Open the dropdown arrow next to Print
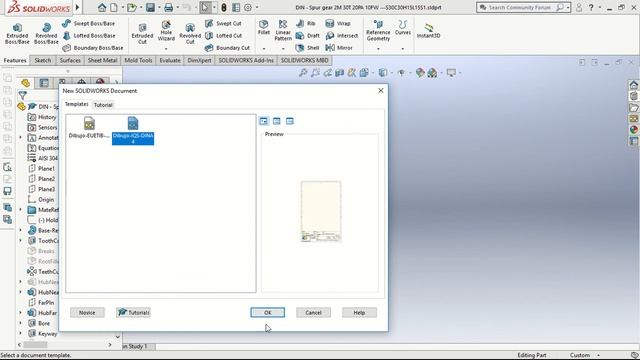Viewport: 640px width, 360px height. pyautogui.click(x=178, y=7)
